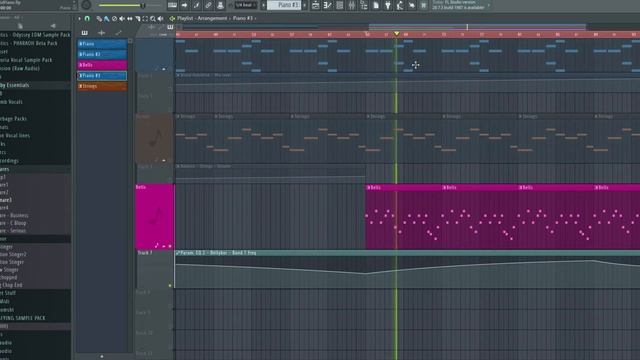Open Odyssey EDM Sample Pack folder in browser
The image size is (640, 360).
[35, 35]
